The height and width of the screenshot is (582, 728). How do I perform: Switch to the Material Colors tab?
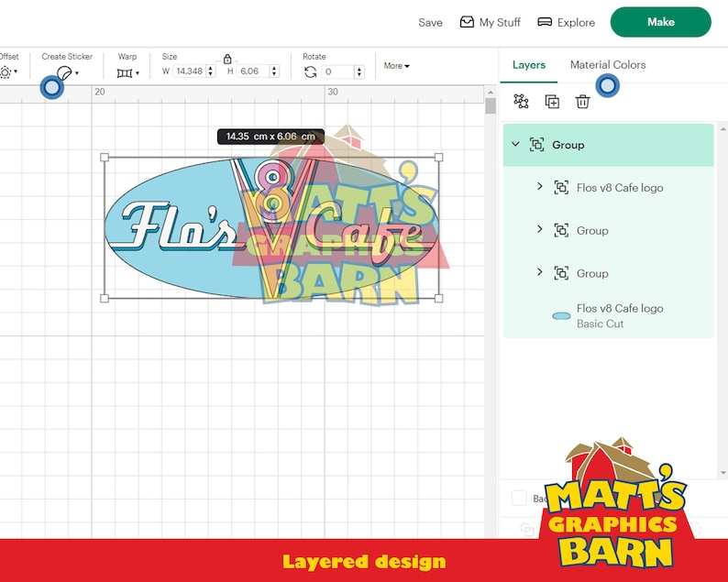(608, 65)
